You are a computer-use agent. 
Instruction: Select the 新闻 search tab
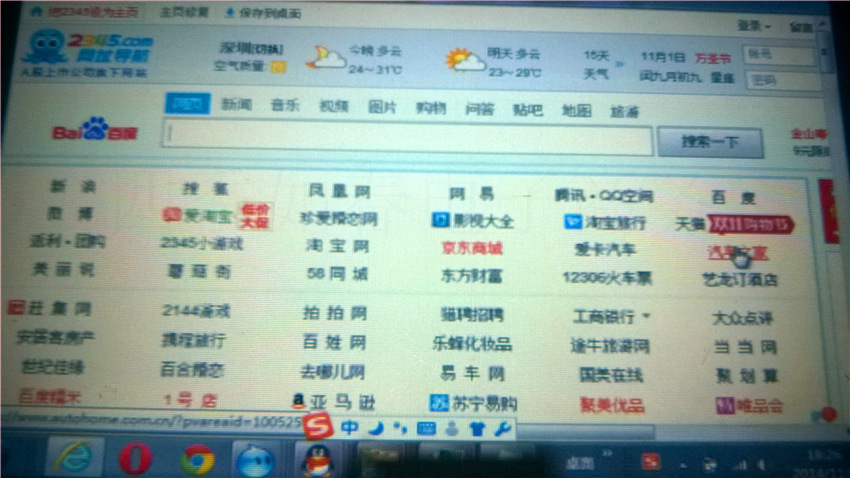click(x=237, y=104)
